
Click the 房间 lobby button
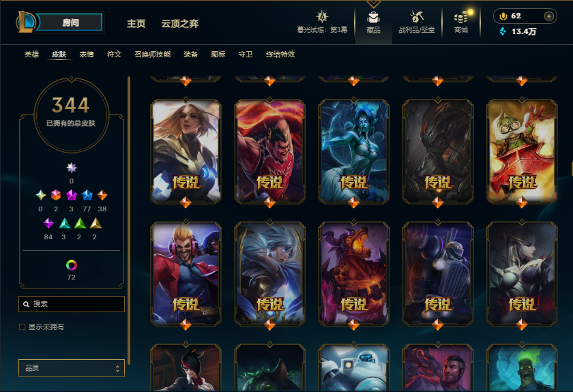click(70, 22)
